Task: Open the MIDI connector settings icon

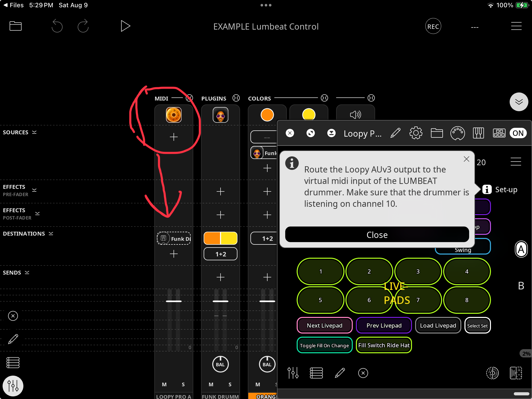Action: coord(457,133)
